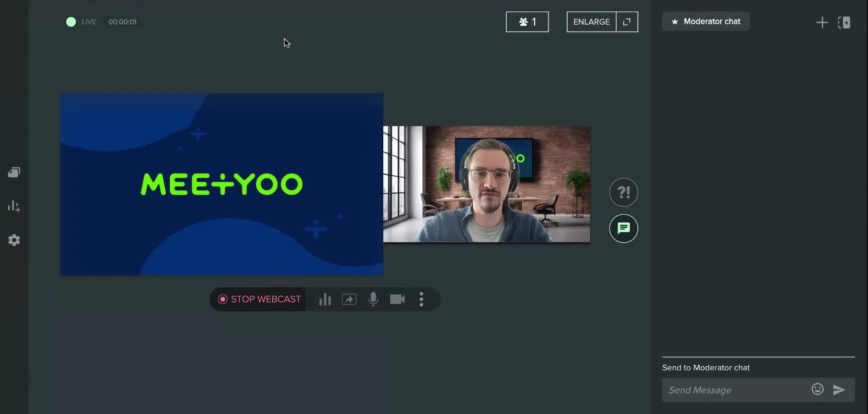Show the participants count list

[527, 22]
